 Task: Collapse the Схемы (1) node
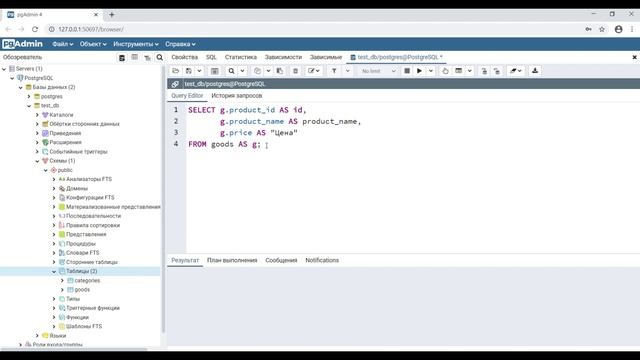37,161
